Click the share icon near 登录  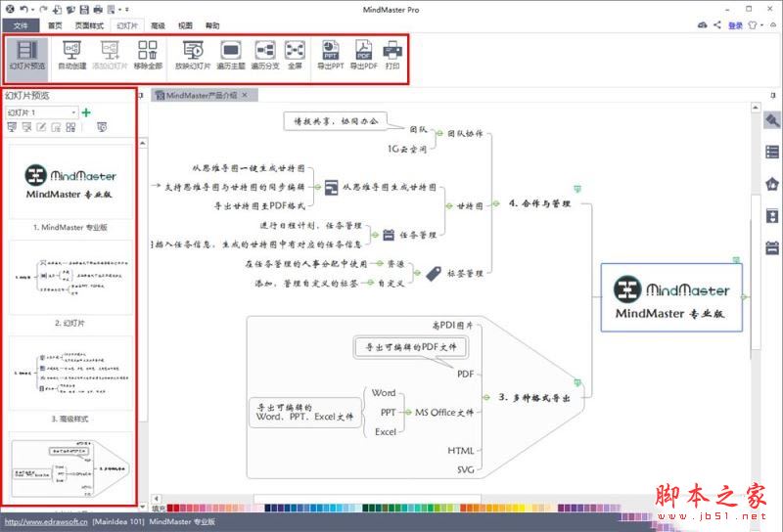717,24
